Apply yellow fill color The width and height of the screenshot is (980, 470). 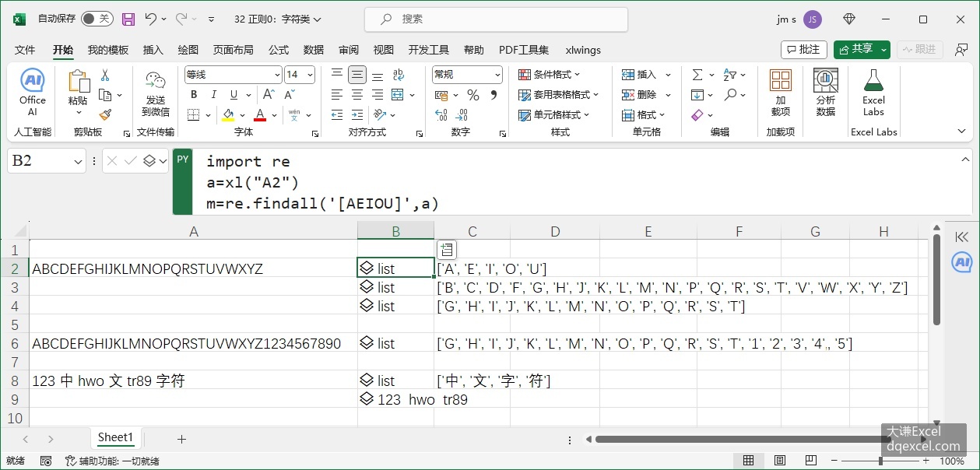(228, 115)
